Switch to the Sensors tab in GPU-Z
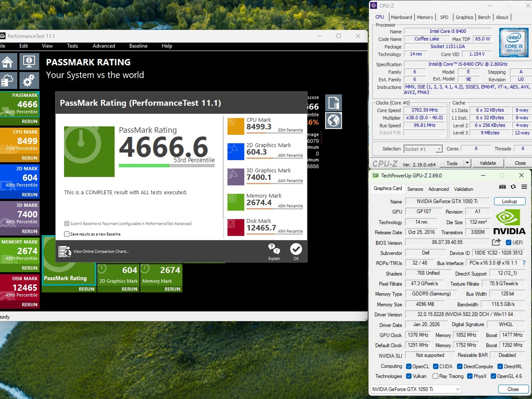Image resolution: width=532 pixels, height=399 pixels. tap(415, 189)
